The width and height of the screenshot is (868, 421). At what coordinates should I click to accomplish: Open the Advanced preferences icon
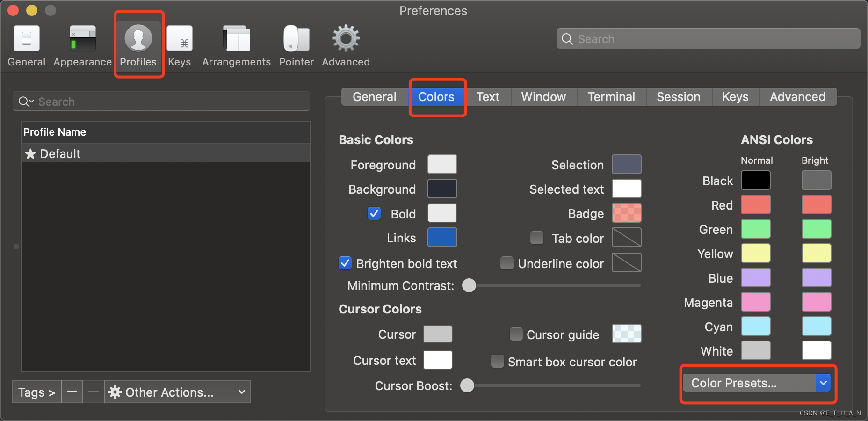[345, 44]
